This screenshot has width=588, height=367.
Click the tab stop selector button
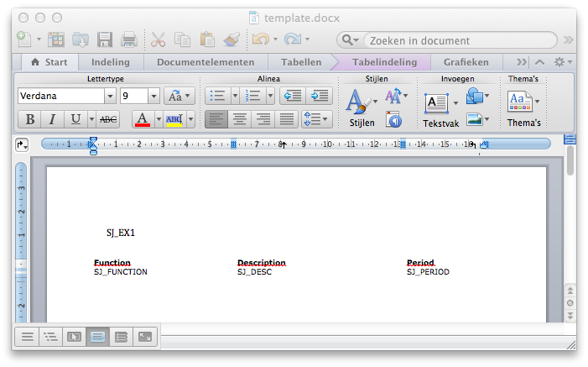coord(22,144)
